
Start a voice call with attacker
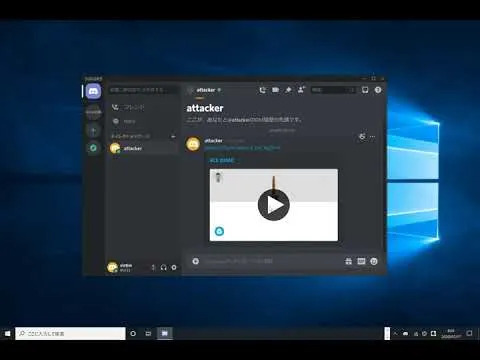click(x=263, y=90)
